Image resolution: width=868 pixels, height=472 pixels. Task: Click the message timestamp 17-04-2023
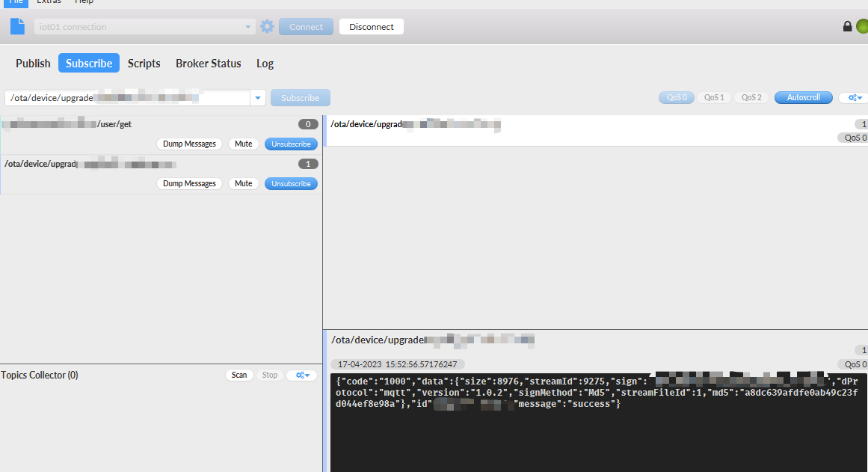pyautogui.click(x=397, y=364)
